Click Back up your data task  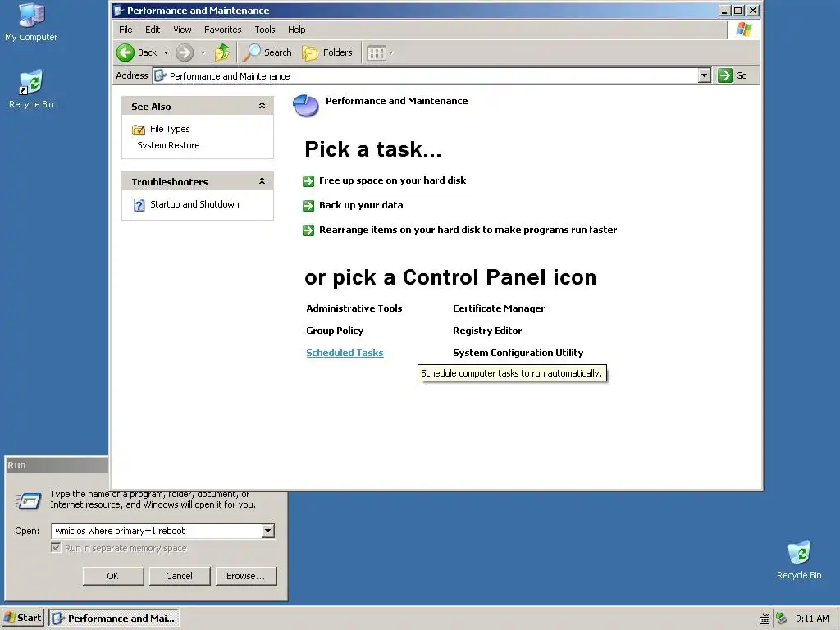361,205
